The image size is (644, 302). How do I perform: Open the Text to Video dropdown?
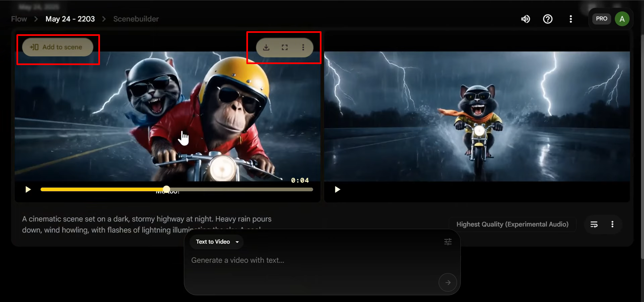[x=216, y=242]
